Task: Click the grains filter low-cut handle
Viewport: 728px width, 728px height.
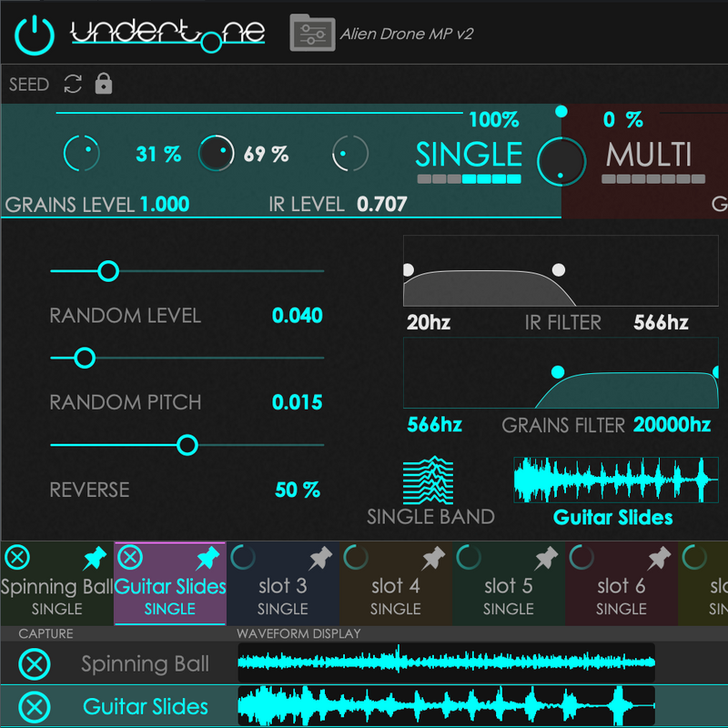Action: pos(558,372)
